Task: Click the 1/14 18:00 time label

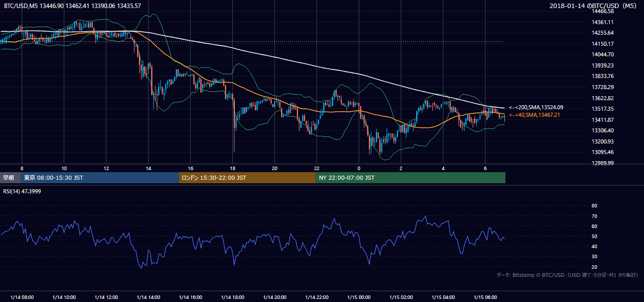Action: coord(232,297)
